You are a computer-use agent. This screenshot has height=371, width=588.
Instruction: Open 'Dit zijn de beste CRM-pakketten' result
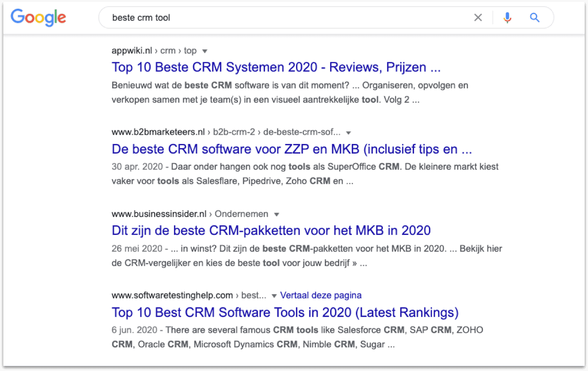[x=271, y=230]
